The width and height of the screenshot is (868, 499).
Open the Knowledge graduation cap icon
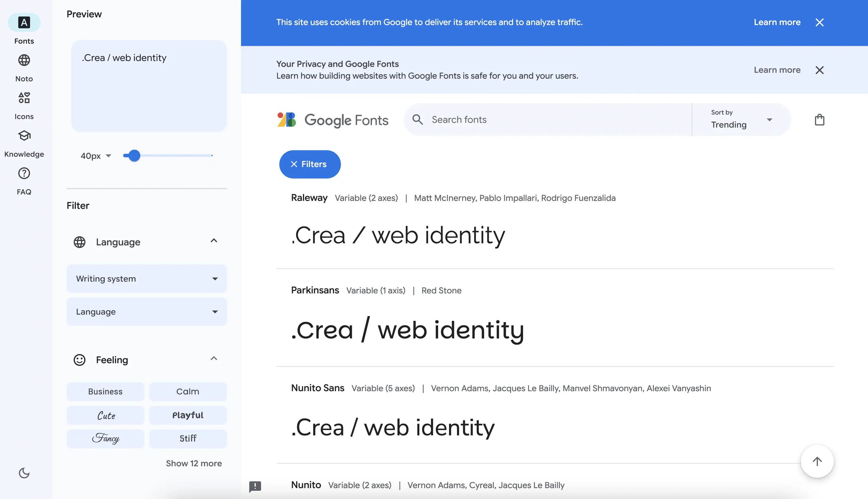point(24,136)
